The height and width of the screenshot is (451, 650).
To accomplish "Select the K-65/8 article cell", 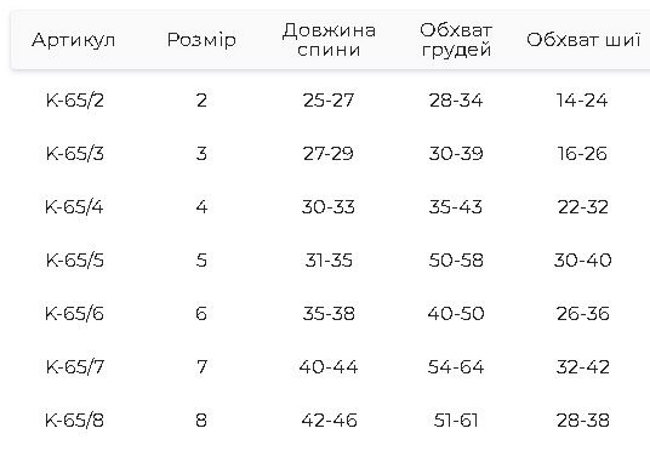I will click(x=74, y=420).
